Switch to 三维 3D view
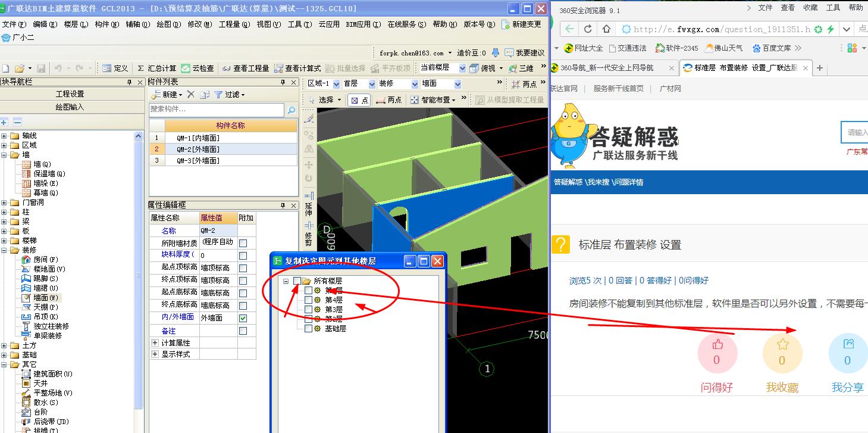The image size is (868, 433). (x=521, y=68)
